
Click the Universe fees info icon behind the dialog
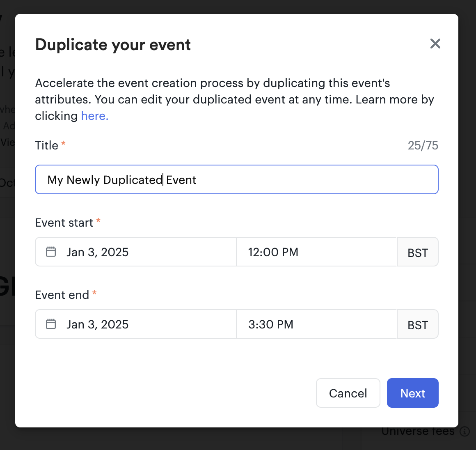click(x=465, y=432)
